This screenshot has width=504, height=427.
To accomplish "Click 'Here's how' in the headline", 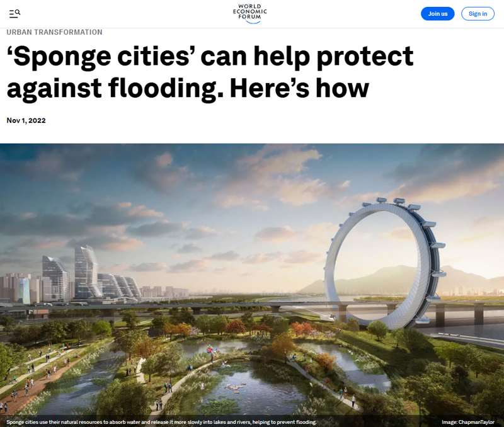I will [x=299, y=88].
